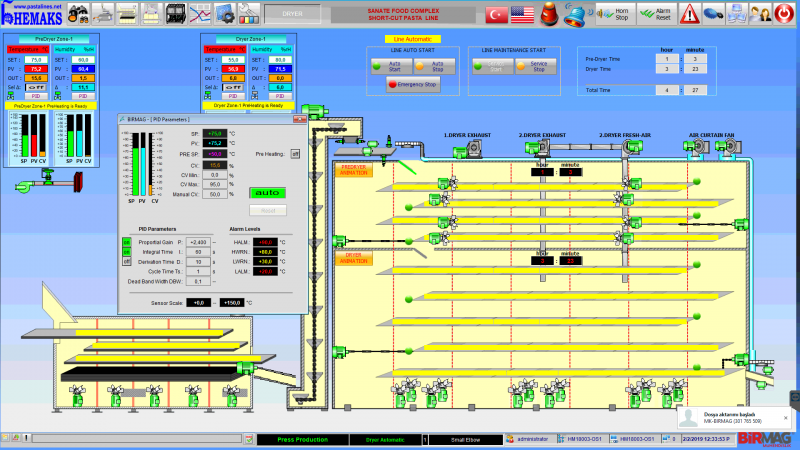Open the trend graph chart icon

[199, 14]
